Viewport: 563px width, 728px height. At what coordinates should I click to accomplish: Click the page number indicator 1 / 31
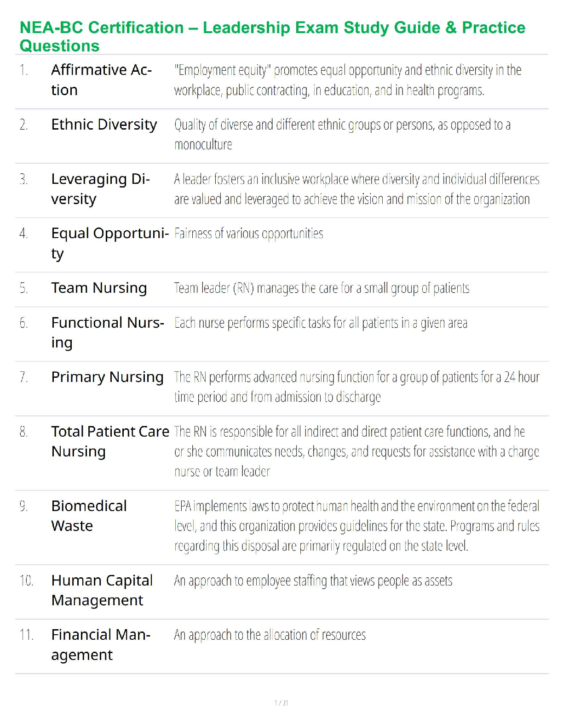tap(281, 703)
